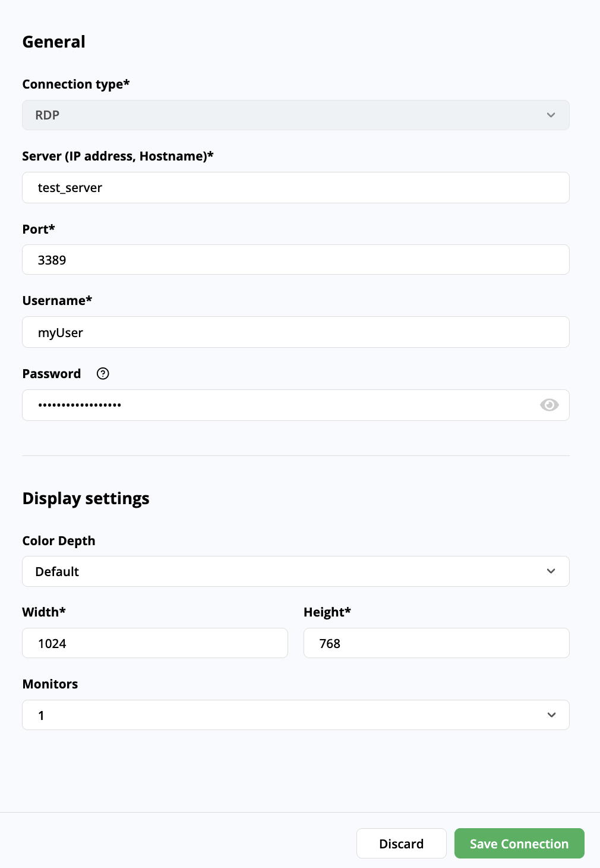Viewport: 600px width, 868px height.
Task: Click the "Display settings" section heading
Action: pos(86,498)
